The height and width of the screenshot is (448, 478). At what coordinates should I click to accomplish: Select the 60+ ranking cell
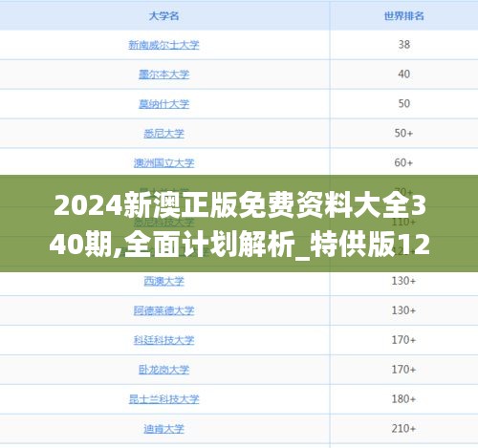(x=403, y=162)
